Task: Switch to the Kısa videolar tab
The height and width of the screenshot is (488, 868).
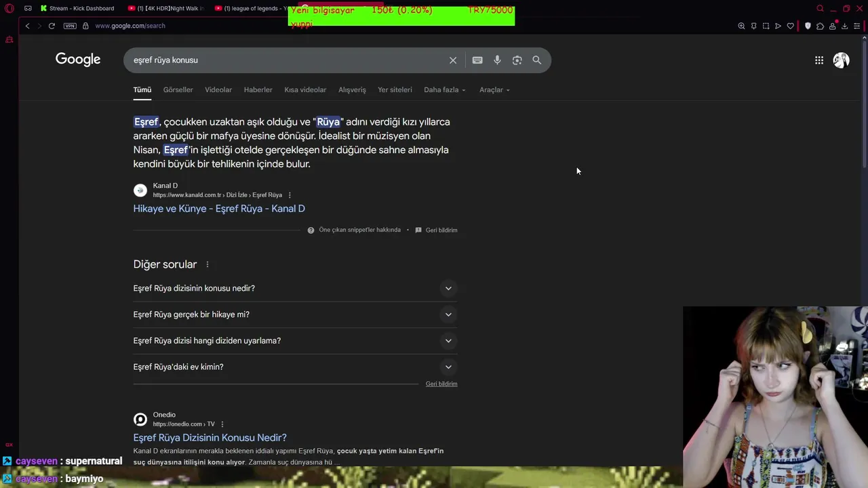Action: click(x=305, y=89)
